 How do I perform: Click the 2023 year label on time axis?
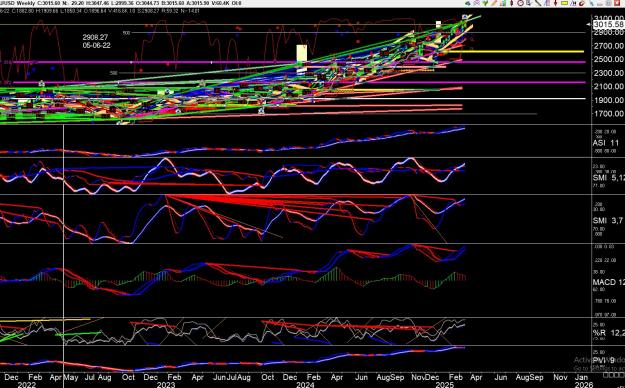(x=165, y=384)
